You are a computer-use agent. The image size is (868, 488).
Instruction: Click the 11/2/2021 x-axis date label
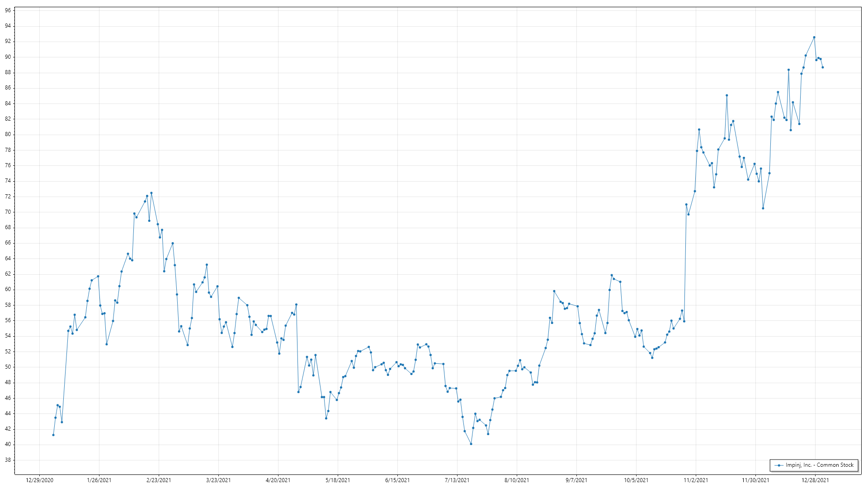(x=696, y=480)
